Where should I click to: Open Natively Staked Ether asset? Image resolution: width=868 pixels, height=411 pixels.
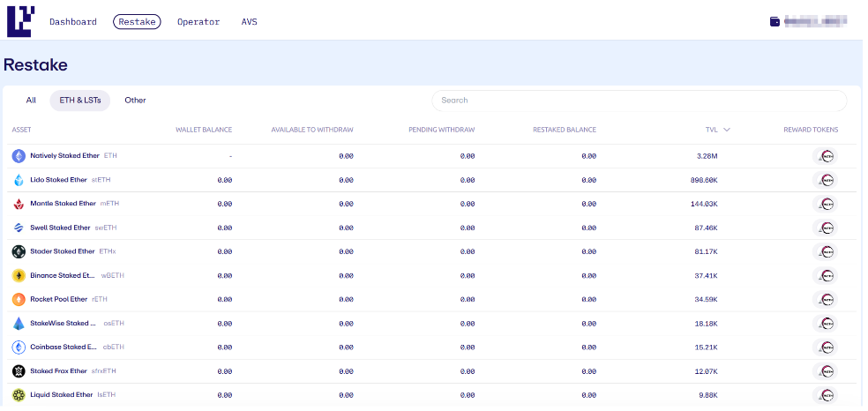click(x=64, y=156)
